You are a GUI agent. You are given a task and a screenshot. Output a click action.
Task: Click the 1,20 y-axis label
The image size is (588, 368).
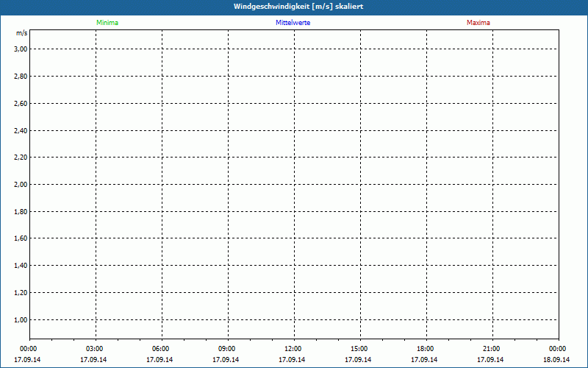[21, 293]
